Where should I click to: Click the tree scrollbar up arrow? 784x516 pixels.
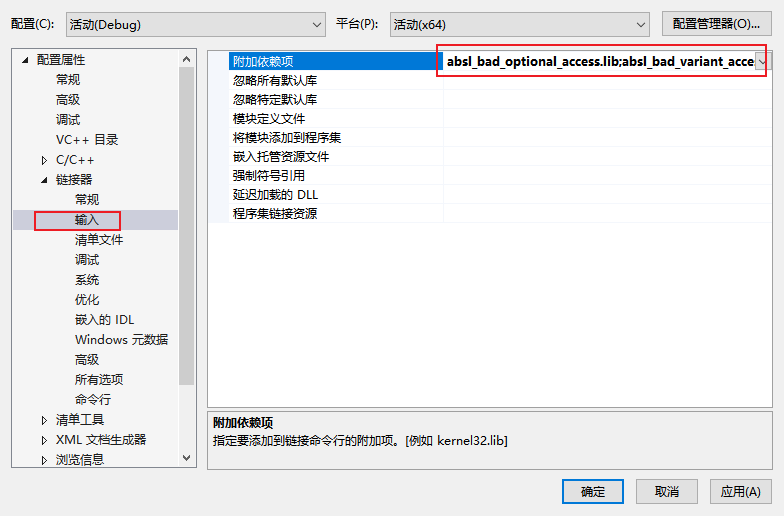pyautogui.click(x=186, y=59)
